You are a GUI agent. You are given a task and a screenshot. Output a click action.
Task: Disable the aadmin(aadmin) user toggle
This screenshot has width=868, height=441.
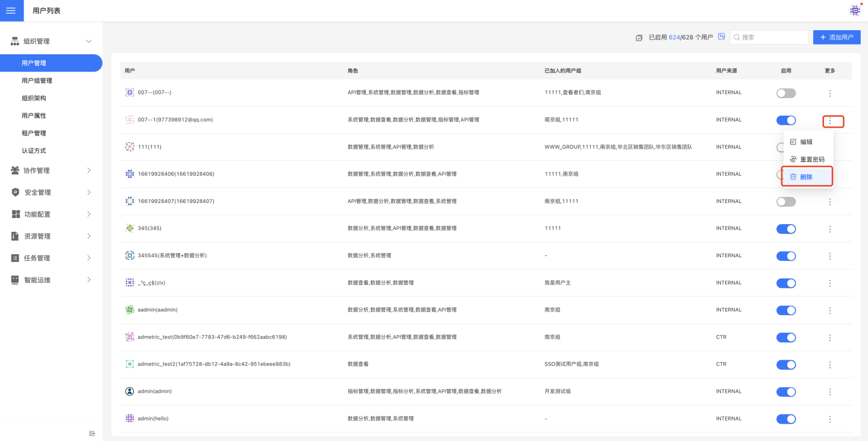click(786, 310)
